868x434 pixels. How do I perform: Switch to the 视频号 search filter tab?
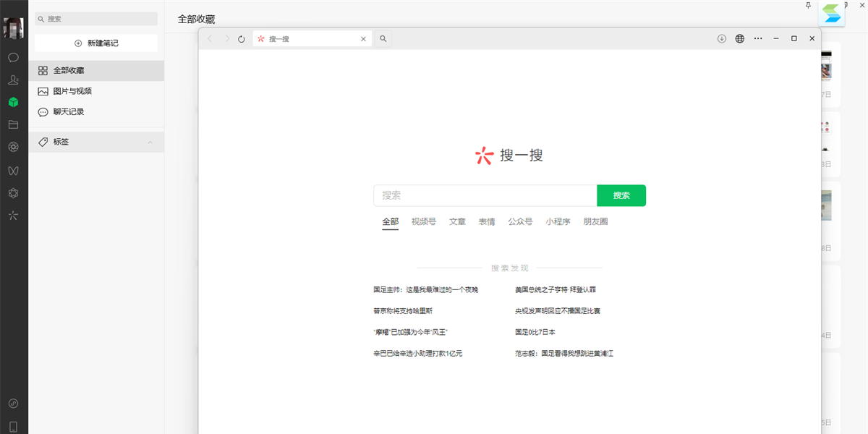(x=423, y=221)
